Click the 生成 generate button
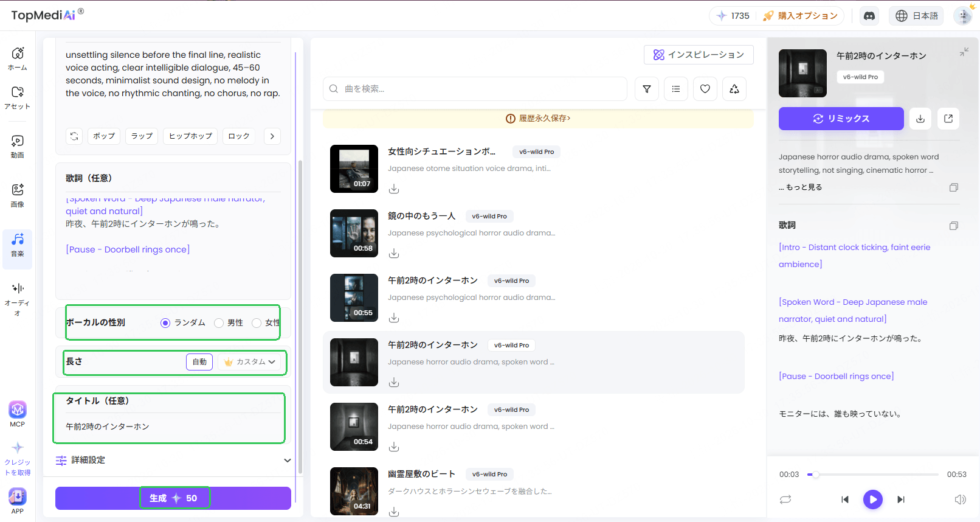The height and width of the screenshot is (522, 980). [x=173, y=498]
